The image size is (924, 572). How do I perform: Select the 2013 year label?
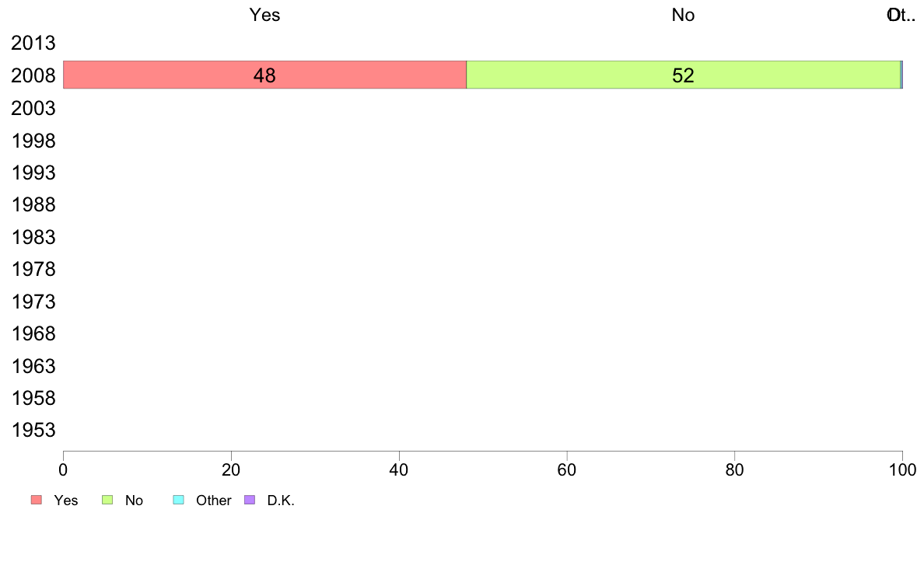pyautogui.click(x=33, y=43)
